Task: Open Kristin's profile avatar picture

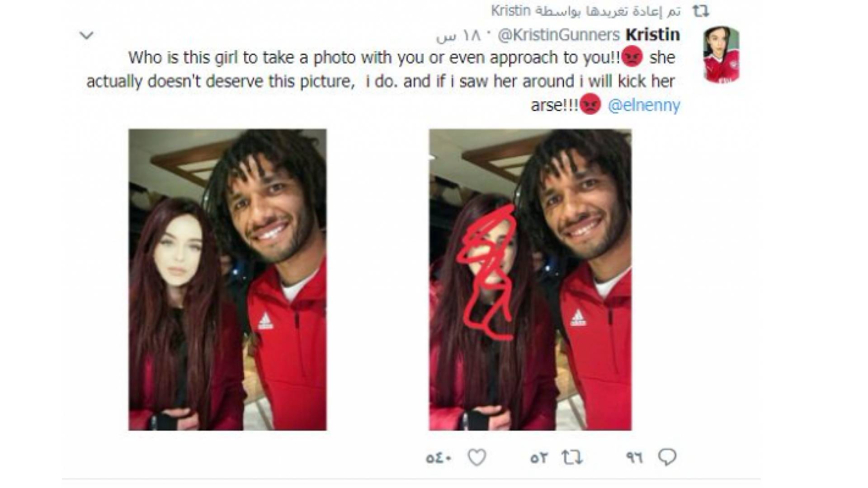Action: tap(721, 55)
